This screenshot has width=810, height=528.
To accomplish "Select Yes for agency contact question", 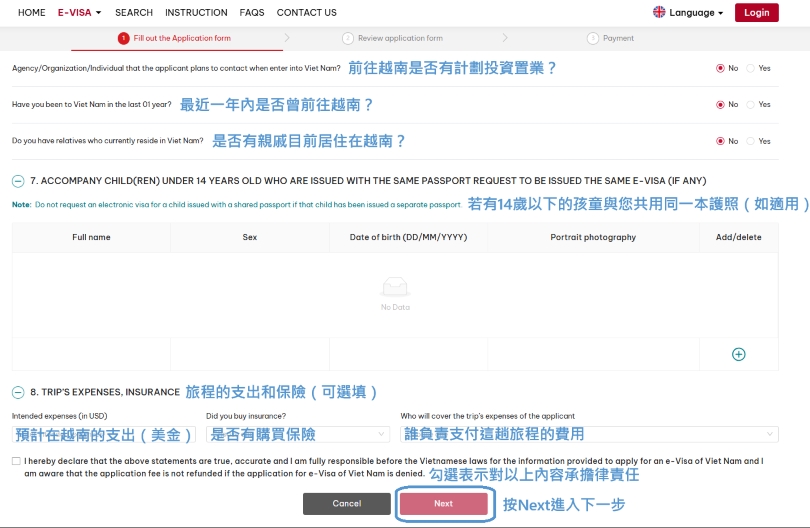I will pos(750,68).
